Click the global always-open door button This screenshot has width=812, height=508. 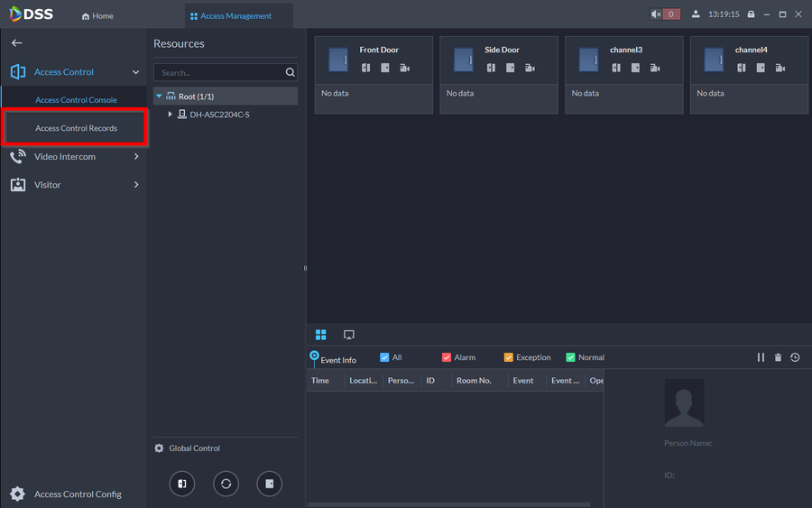click(x=182, y=484)
